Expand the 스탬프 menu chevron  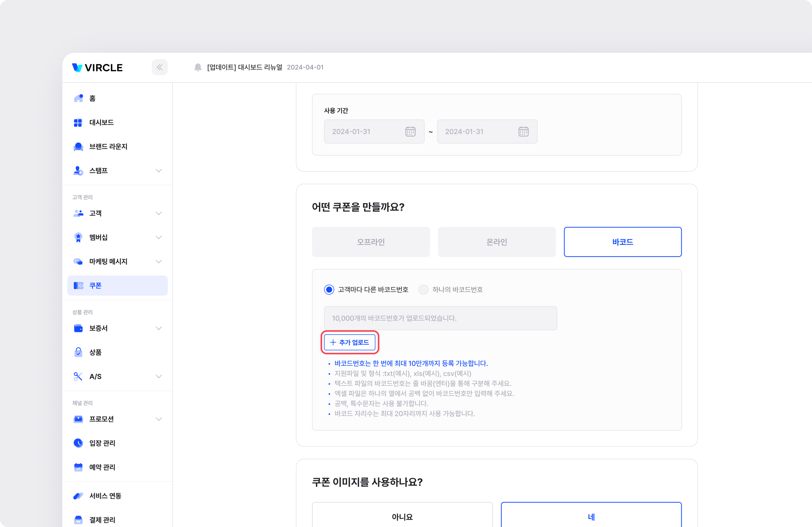coord(159,170)
